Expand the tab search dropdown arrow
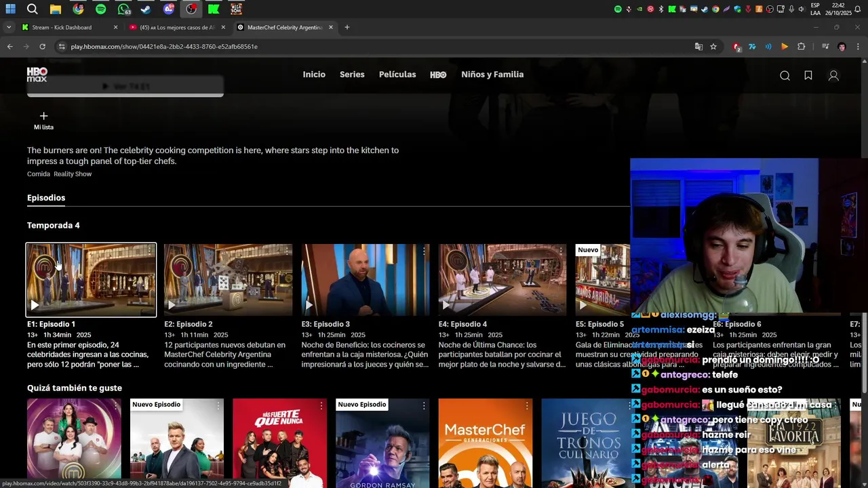Image resolution: width=868 pixels, height=488 pixels. [x=8, y=27]
